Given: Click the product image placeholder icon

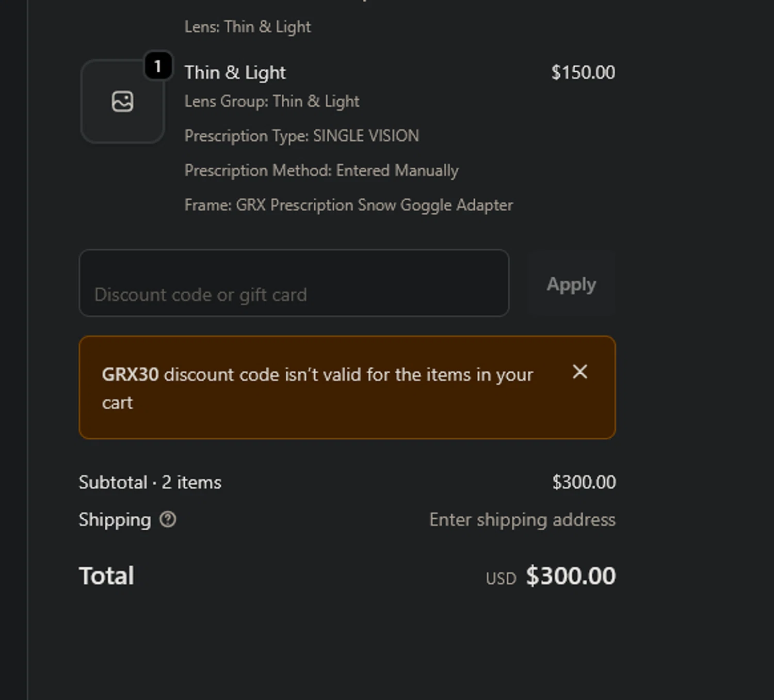Looking at the screenshot, I should pyautogui.click(x=122, y=102).
